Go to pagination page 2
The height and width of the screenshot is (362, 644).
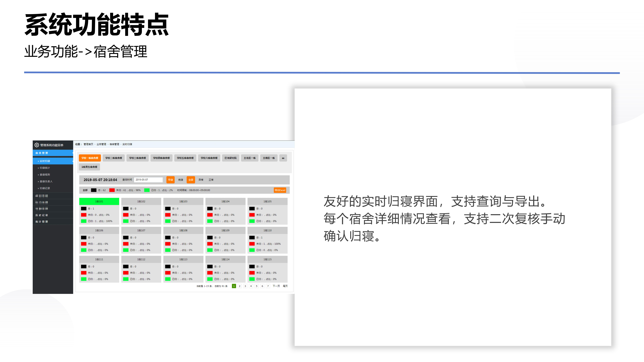tap(239, 286)
